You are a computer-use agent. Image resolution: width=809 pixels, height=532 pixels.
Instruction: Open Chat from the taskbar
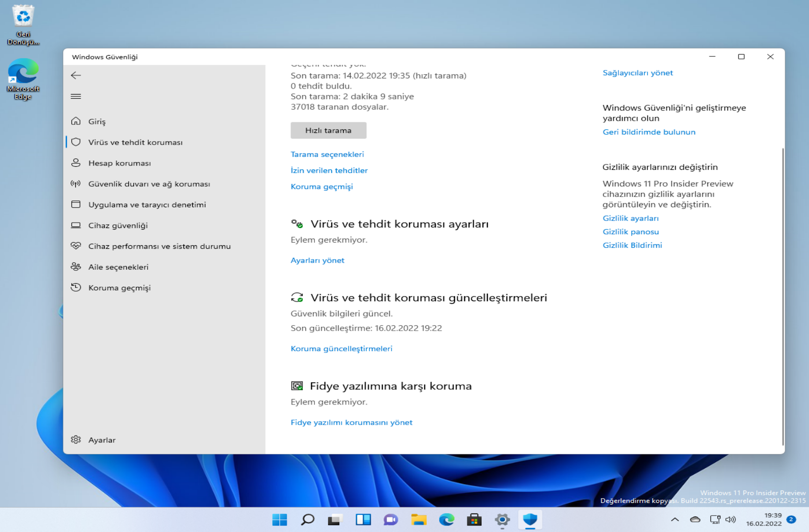pyautogui.click(x=391, y=519)
